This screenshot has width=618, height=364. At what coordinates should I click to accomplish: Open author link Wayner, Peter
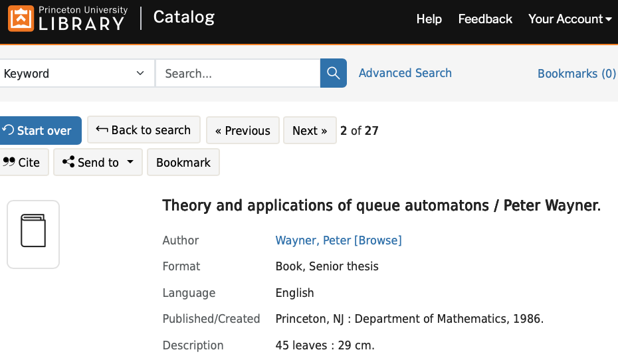(x=313, y=240)
